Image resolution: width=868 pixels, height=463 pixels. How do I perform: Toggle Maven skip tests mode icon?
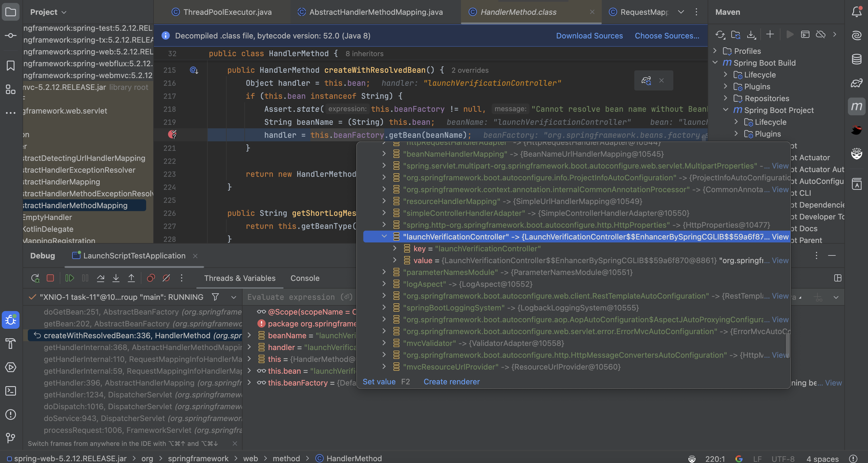[820, 35]
